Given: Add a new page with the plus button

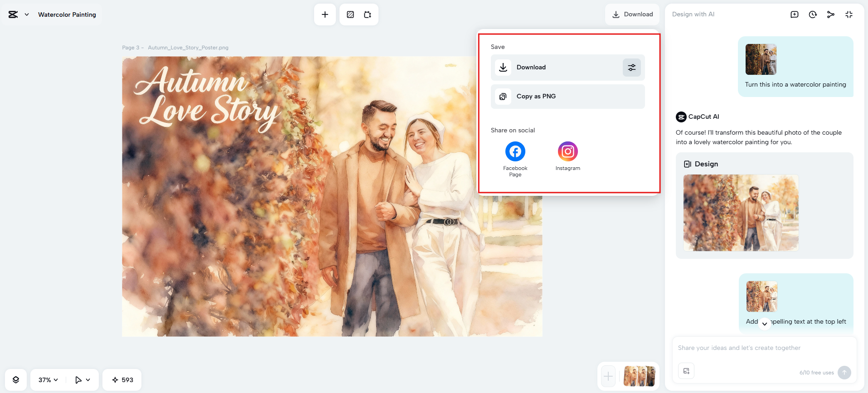Looking at the screenshot, I should 608,376.
